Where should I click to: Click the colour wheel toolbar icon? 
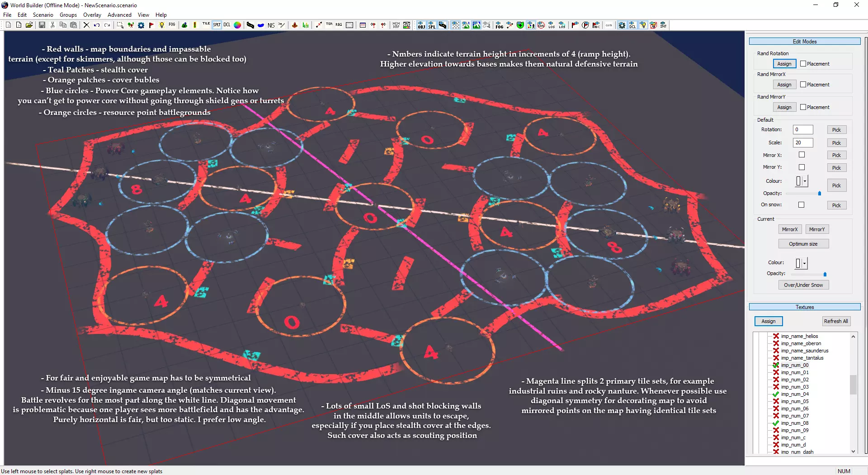click(x=237, y=25)
